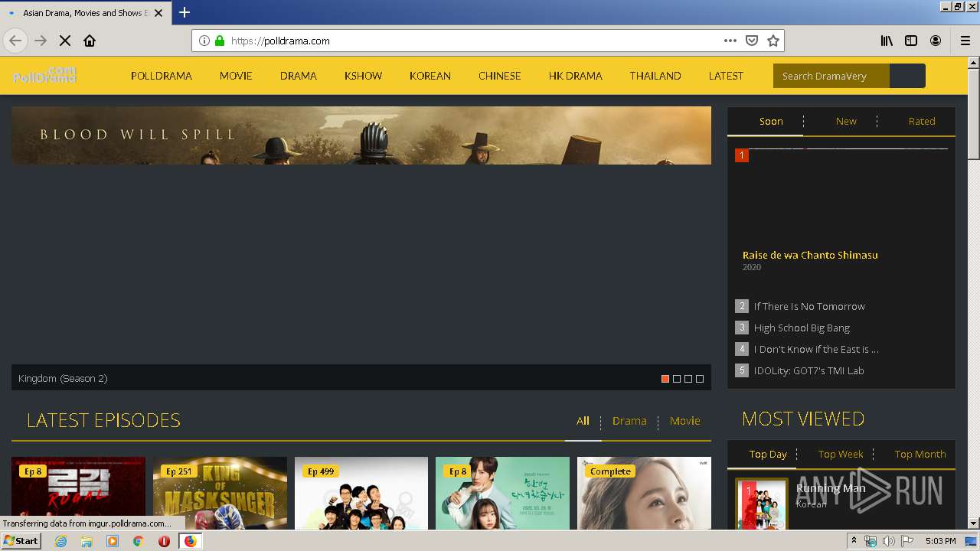Open the Firefox hamburger menu
Image resolution: width=980 pixels, height=551 pixels.
point(965,41)
